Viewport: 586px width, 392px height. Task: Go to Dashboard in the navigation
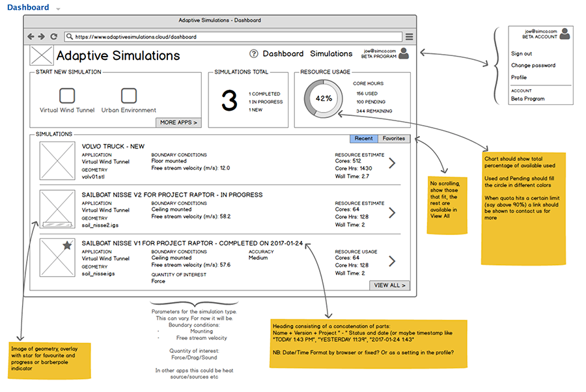pos(283,54)
